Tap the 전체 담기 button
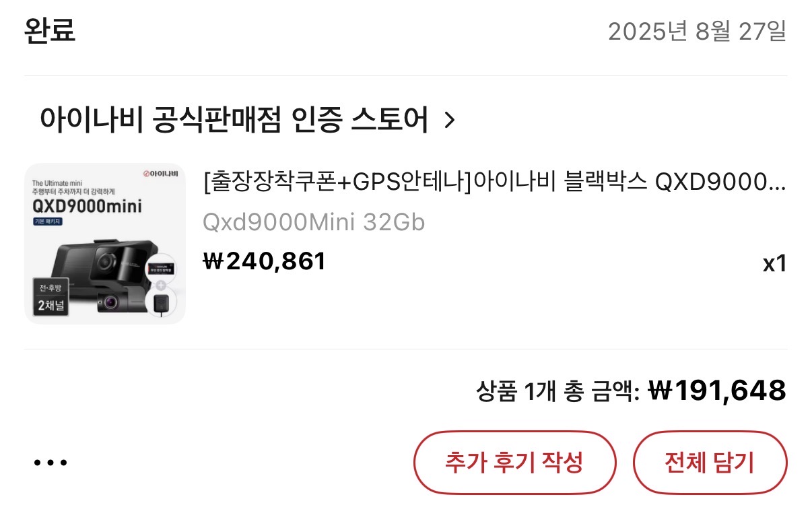812x505 pixels. coord(710,463)
